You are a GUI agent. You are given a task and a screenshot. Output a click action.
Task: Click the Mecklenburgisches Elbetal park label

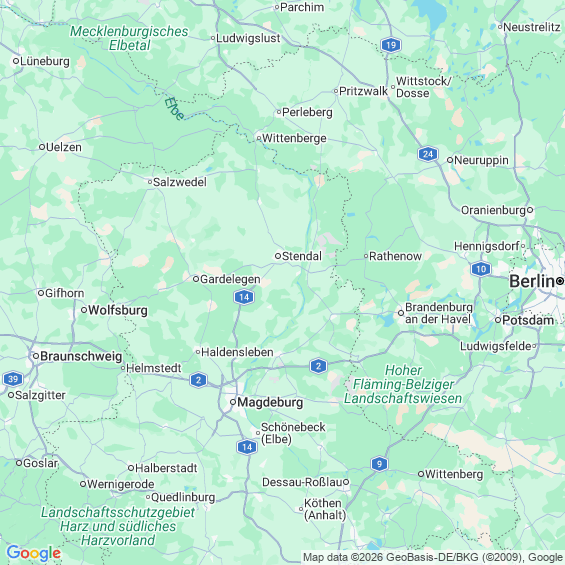coord(129,38)
